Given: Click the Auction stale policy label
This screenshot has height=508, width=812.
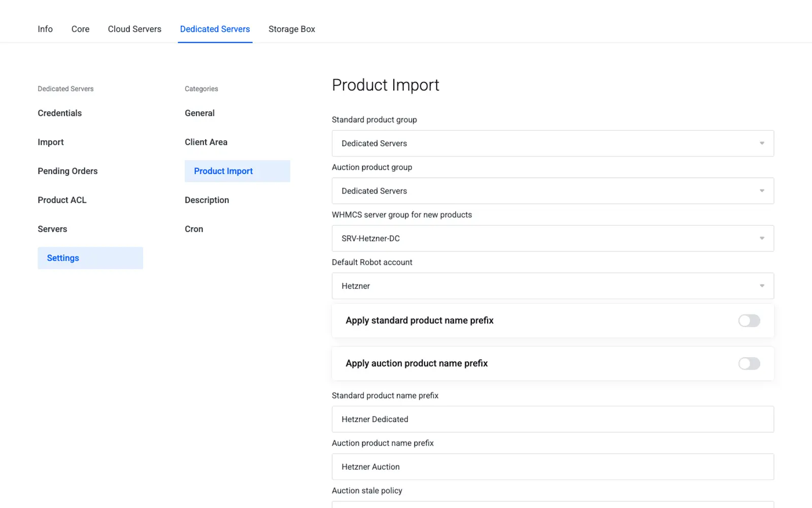Looking at the screenshot, I should [x=367, y=491].
